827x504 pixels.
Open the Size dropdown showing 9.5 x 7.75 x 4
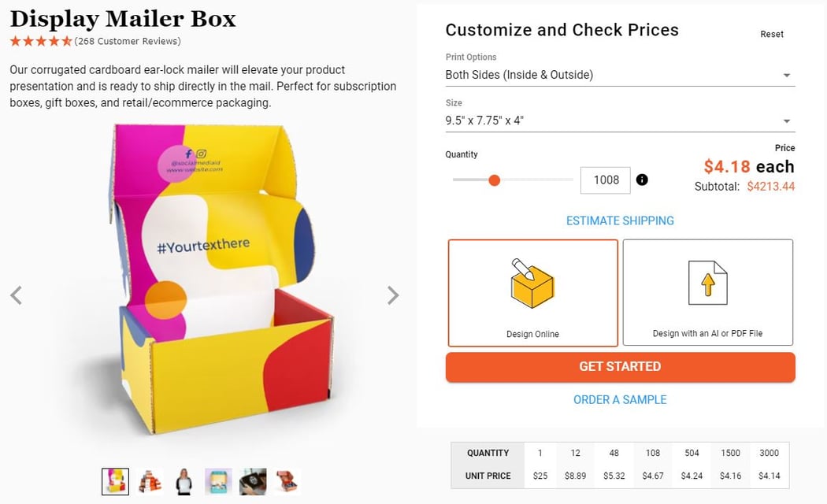pos(620,120)
